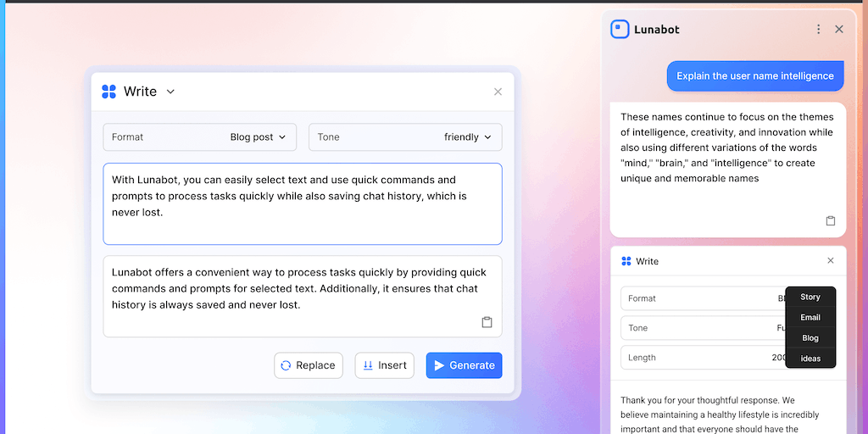
Task: Click the text 'Thank you for your thoughtful response'
Action: click(720, 415)
